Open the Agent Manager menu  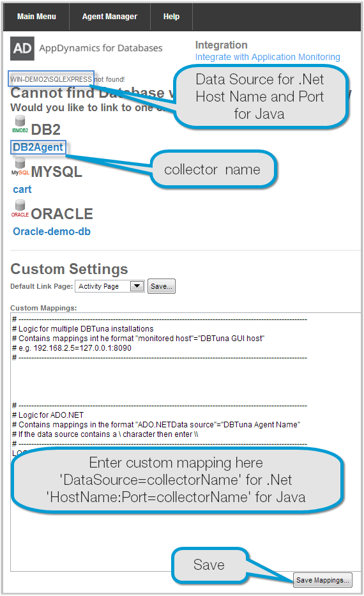pos(110,17)
